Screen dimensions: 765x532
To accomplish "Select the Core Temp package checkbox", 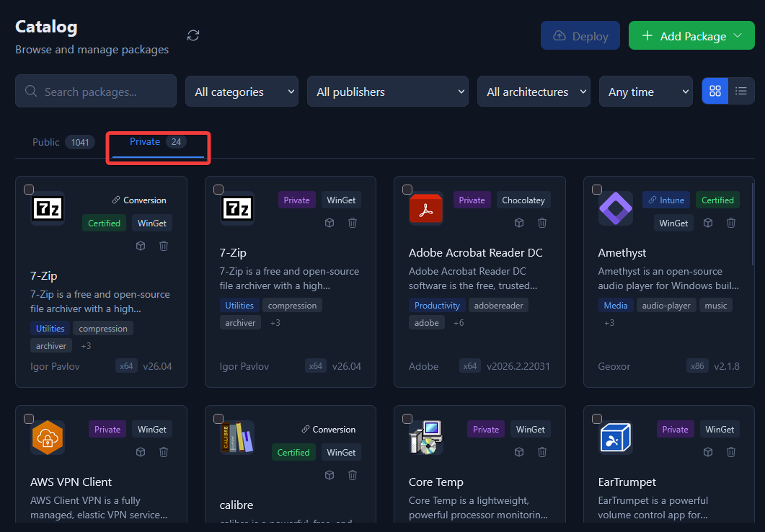I will point(407,418).
